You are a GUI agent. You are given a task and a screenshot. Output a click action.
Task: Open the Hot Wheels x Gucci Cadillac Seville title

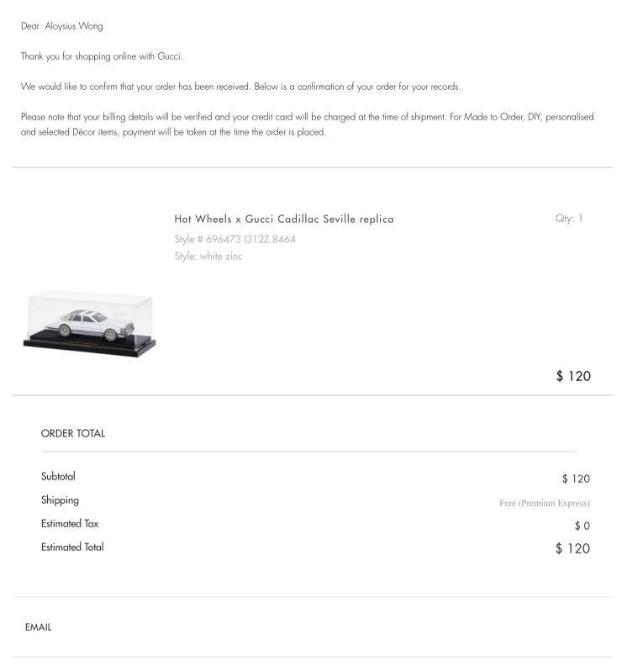284,219
